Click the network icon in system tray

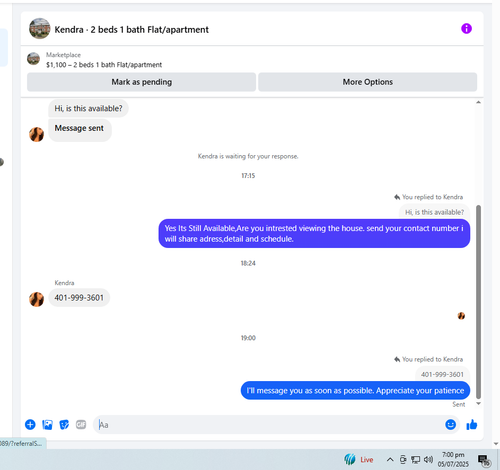(415, 460)
